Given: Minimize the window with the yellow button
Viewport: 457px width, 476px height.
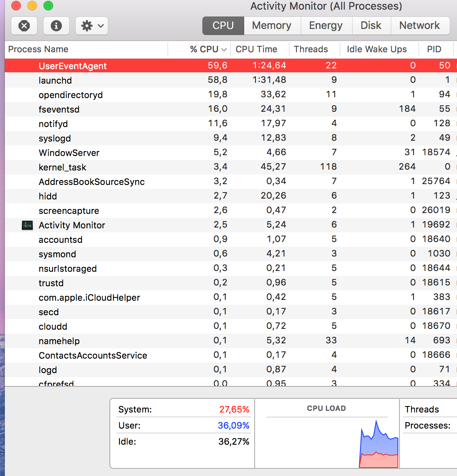Looking at the screenshot, I should [32, 6].
